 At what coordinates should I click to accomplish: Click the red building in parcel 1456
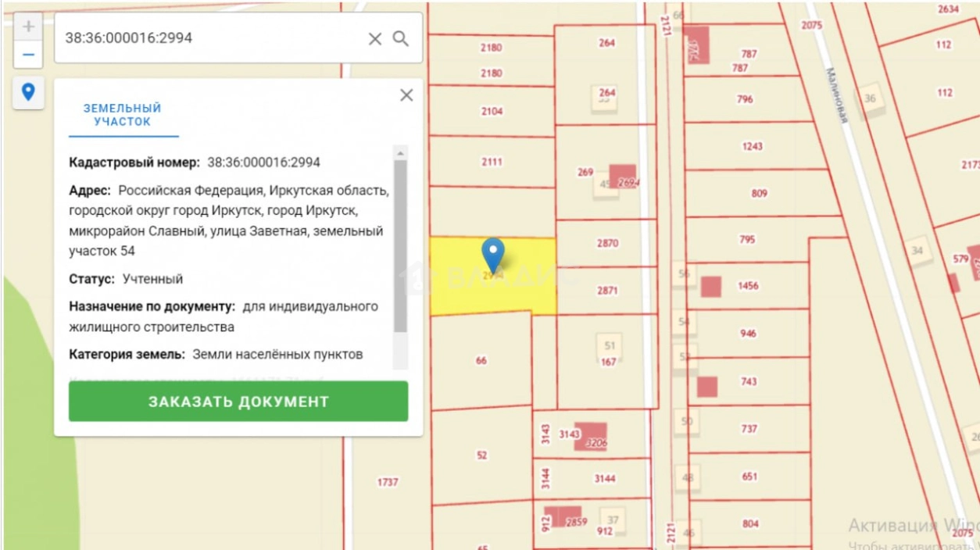(710, 287)
